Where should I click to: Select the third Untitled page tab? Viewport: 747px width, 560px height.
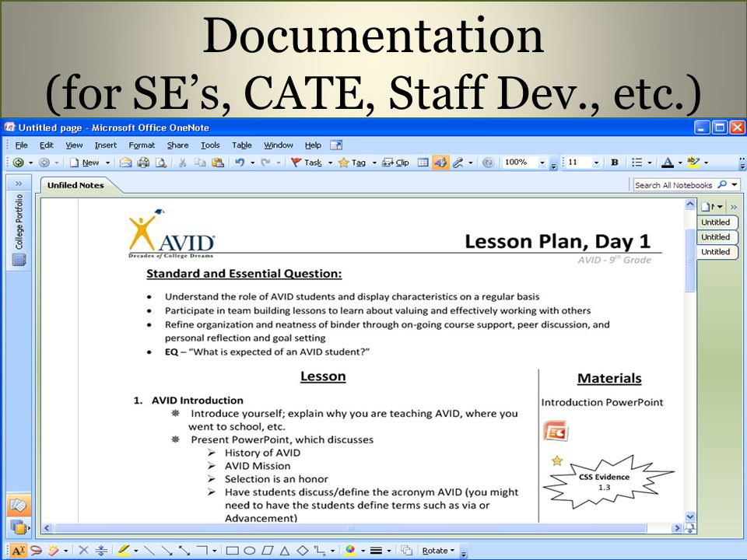(x=716, y=252)
